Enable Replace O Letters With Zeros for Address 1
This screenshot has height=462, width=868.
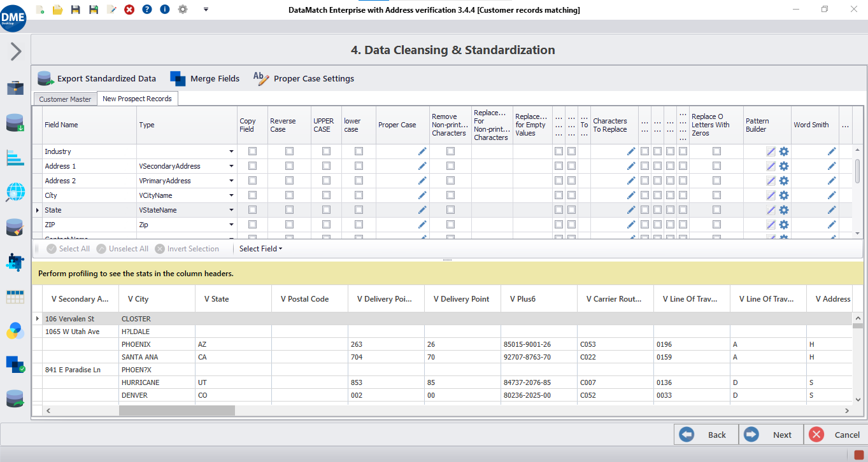(717, 166)
